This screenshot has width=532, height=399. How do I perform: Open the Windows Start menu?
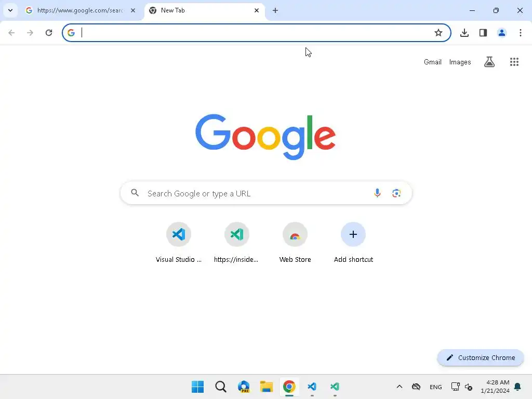197,387
